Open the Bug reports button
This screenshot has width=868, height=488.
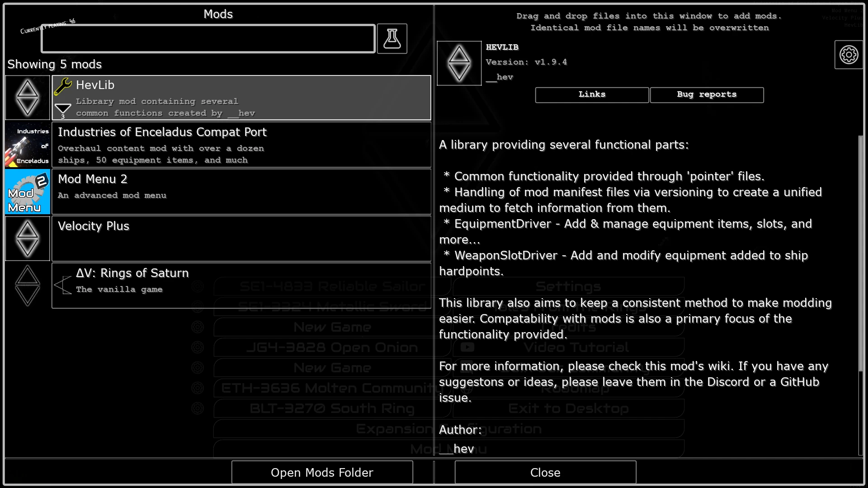pyautogui.click(x=707, y=95)
